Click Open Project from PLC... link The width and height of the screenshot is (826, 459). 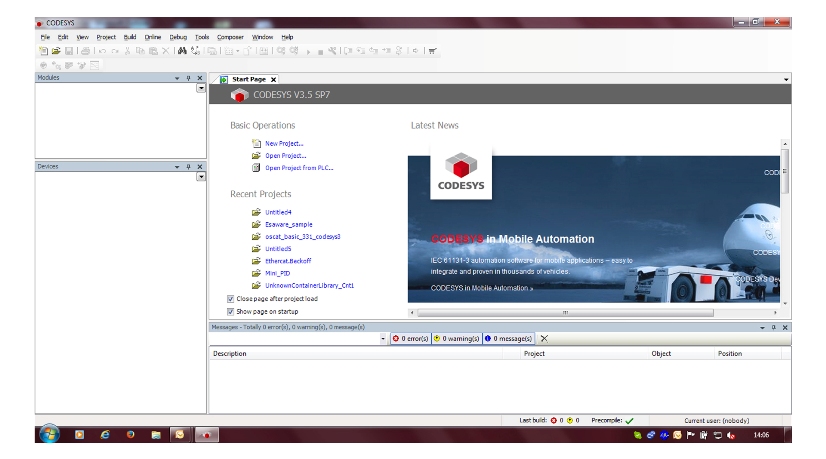click(299, 168)
